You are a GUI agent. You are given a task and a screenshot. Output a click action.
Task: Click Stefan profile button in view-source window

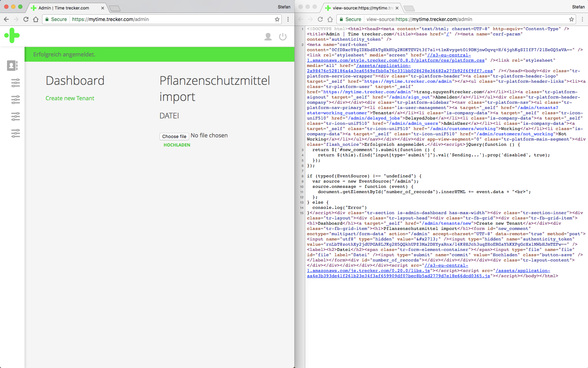[579, 7]
